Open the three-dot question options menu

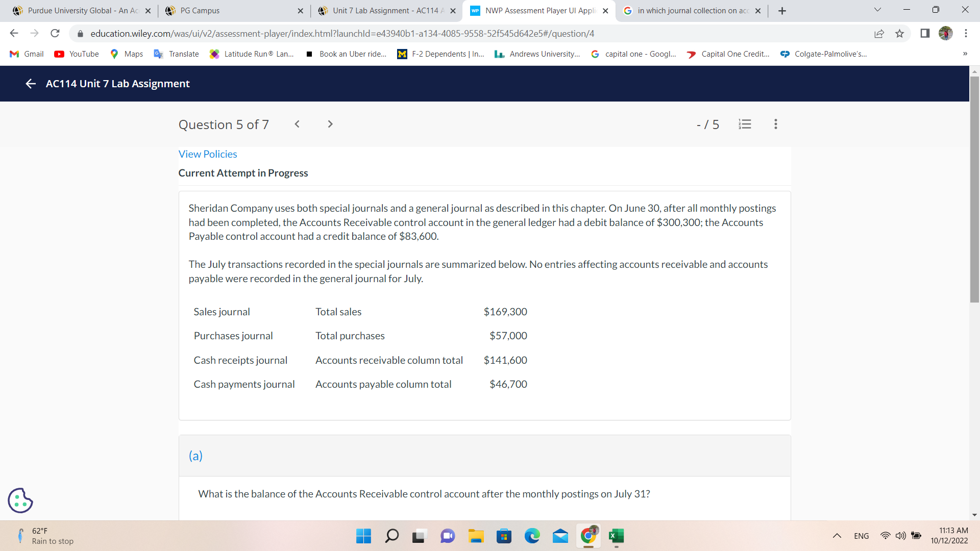point(775,124)
